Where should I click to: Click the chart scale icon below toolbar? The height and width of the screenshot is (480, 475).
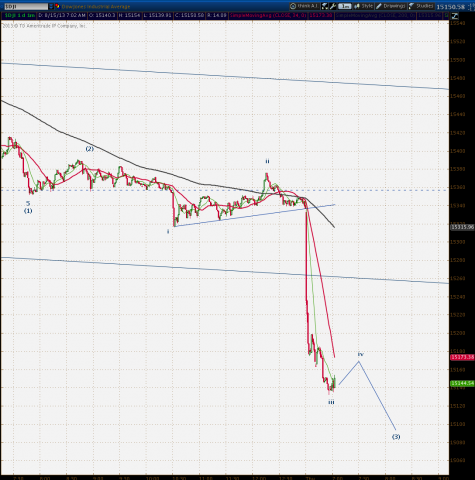point(455,15)
